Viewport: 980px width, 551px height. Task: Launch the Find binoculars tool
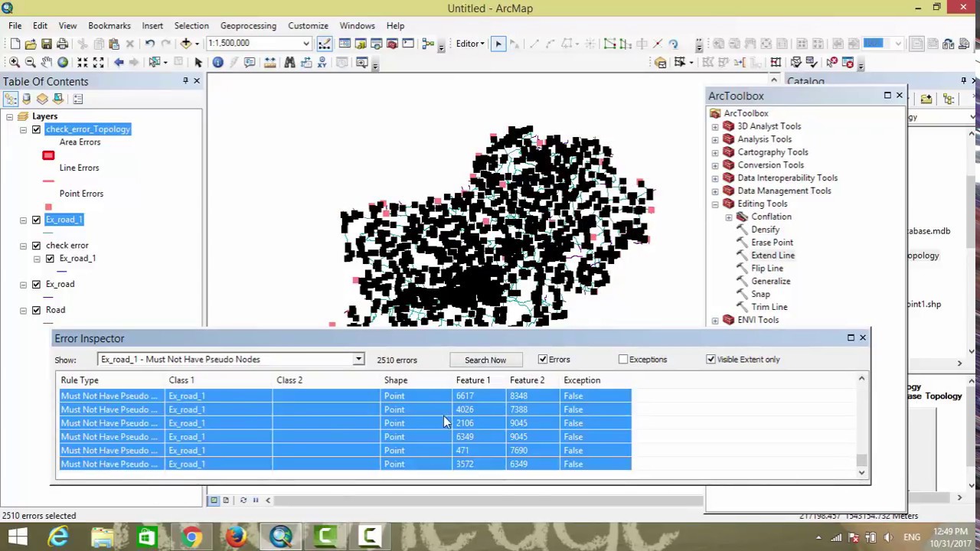[289, 63]
